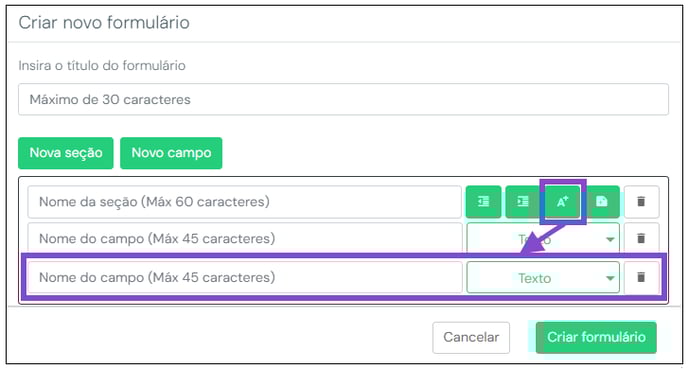
Task: Click the indent icon in the section row
Action: click(x=523, y=202)
